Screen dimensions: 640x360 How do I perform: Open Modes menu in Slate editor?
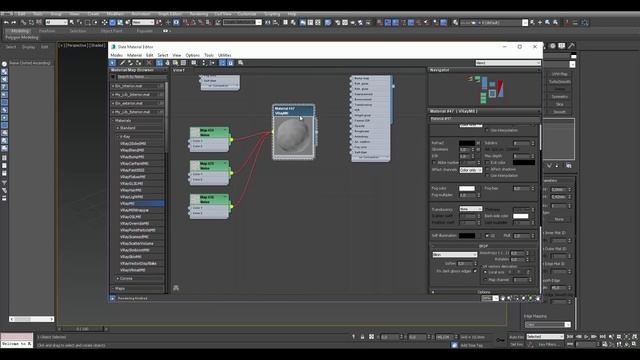click(116, 55)
